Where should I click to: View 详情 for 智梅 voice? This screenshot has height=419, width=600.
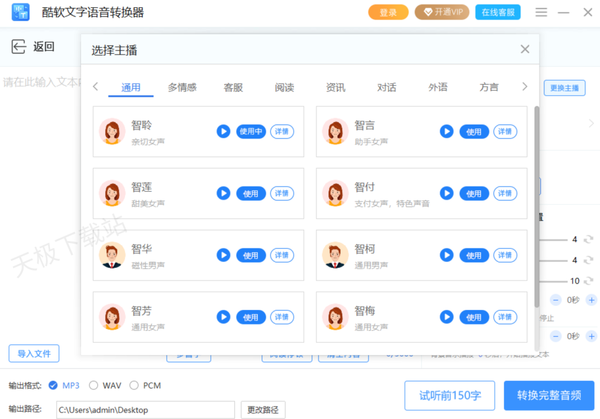click(505, 318)
